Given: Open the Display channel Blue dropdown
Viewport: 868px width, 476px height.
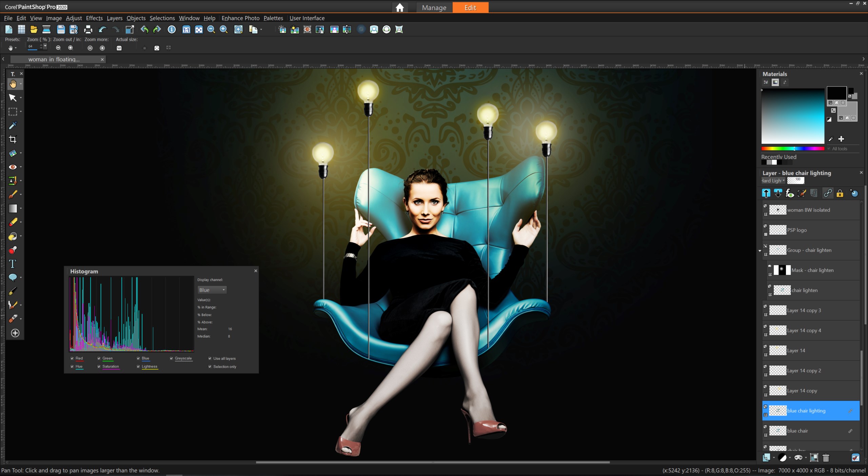Looking at the screenshot, I should click(212, 290).
